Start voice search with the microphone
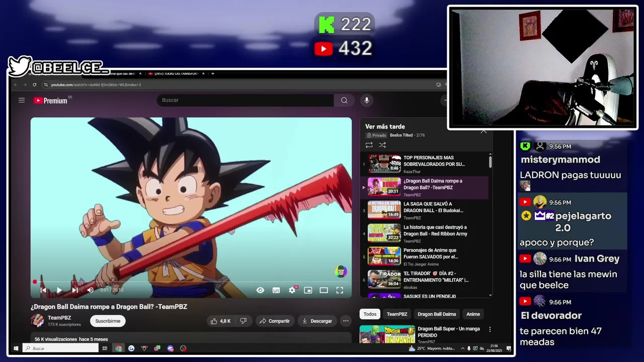Image resolution: width=644 pixels, height=362 pixels. click(366, 100)
